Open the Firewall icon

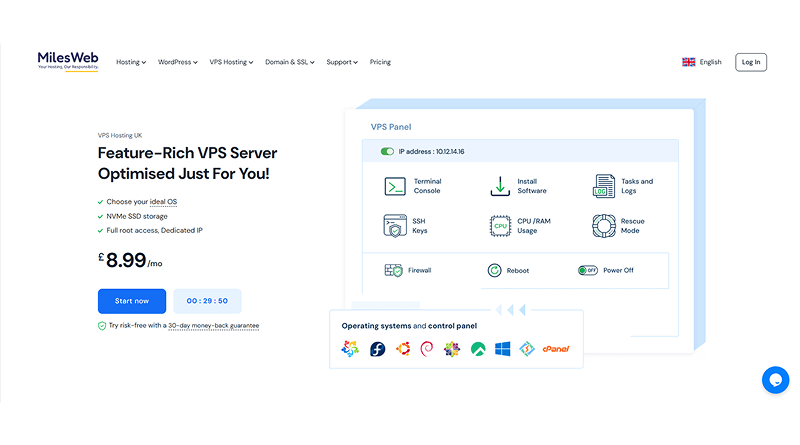click(393, 270)
